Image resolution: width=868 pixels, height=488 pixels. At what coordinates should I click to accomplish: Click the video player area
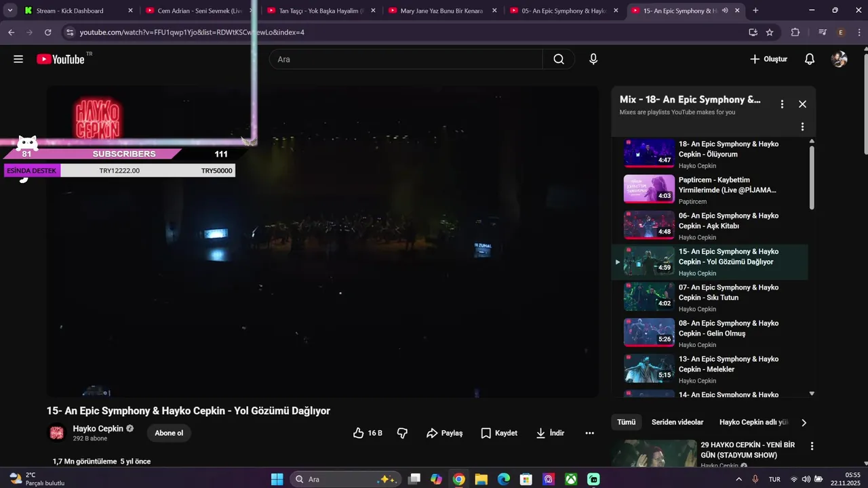pos(323,241)
